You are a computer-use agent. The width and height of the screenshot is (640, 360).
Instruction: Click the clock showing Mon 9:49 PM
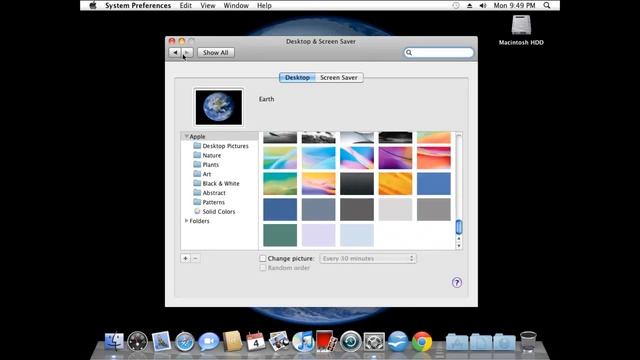point(514,6)
